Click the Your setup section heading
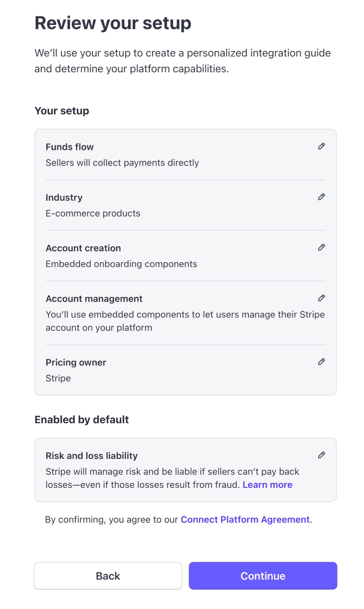364x609 pixels. click(62, 111)
